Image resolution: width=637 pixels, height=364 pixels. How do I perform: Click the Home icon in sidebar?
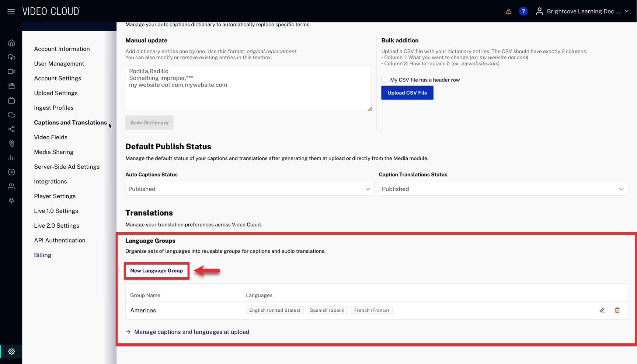click(x=11, y=43)
